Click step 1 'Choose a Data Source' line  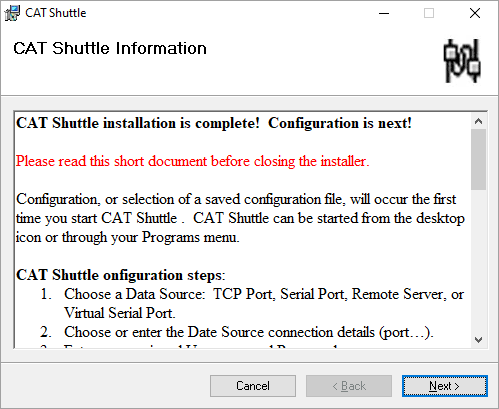252,303
